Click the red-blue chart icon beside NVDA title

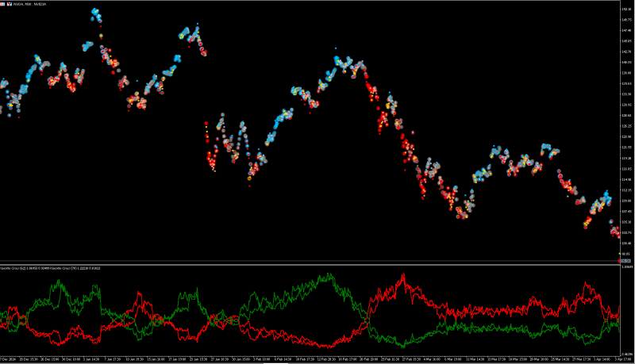[x=9, y=4]
